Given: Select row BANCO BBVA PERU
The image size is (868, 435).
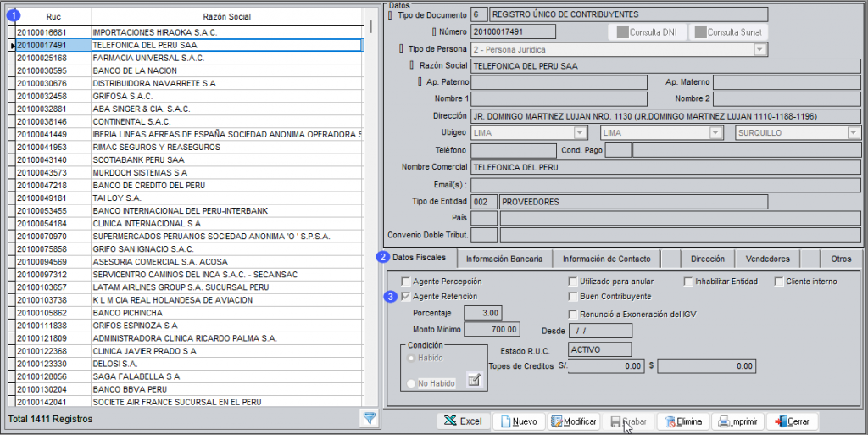Looking at the screenshot, I should coord(189,389).
